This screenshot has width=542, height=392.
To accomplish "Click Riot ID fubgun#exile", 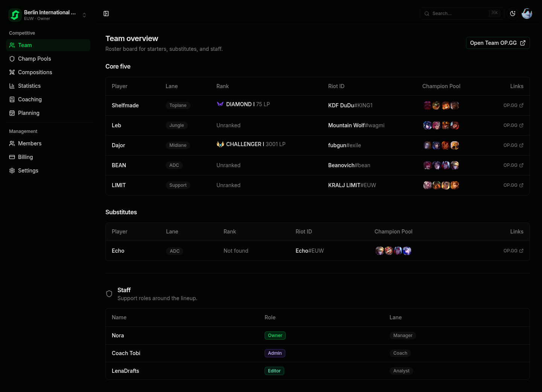I will pos(344,145).
